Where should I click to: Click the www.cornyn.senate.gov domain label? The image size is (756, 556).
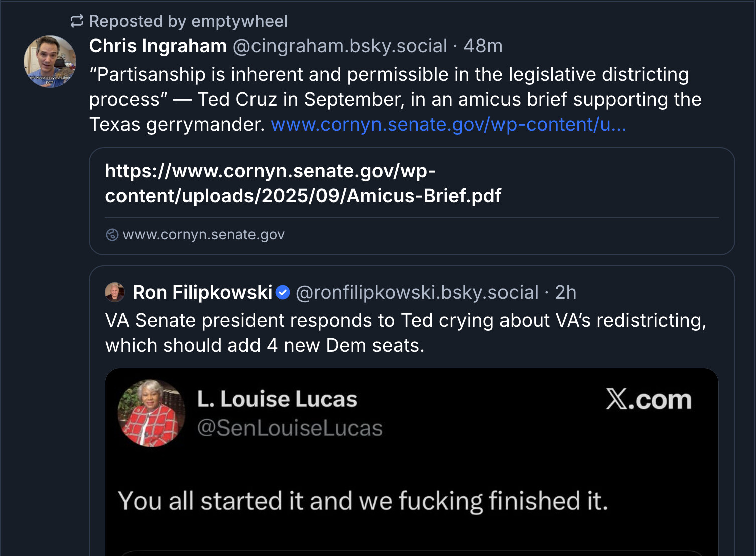click(203, 235)
